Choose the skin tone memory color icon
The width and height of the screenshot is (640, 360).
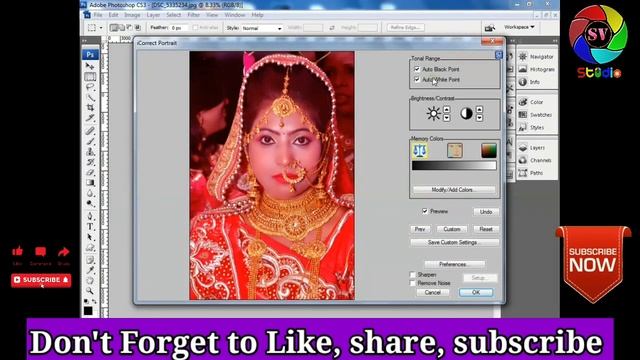pyautogui.click(x=454, y=151)
